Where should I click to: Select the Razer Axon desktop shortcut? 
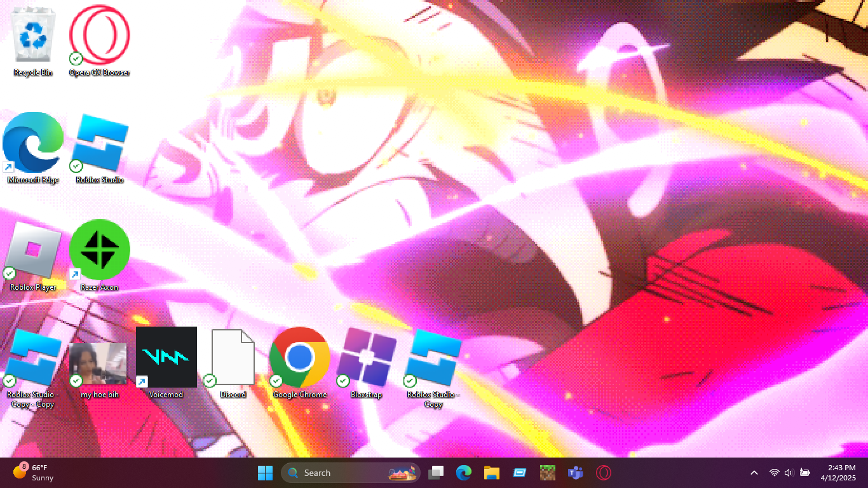pyautogui.click(x=100, y=256)
